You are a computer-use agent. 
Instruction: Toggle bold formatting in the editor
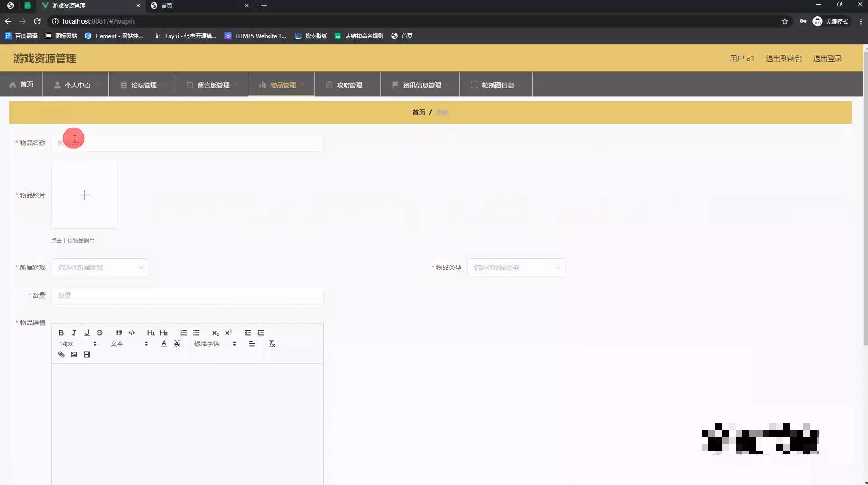[61, 333]
